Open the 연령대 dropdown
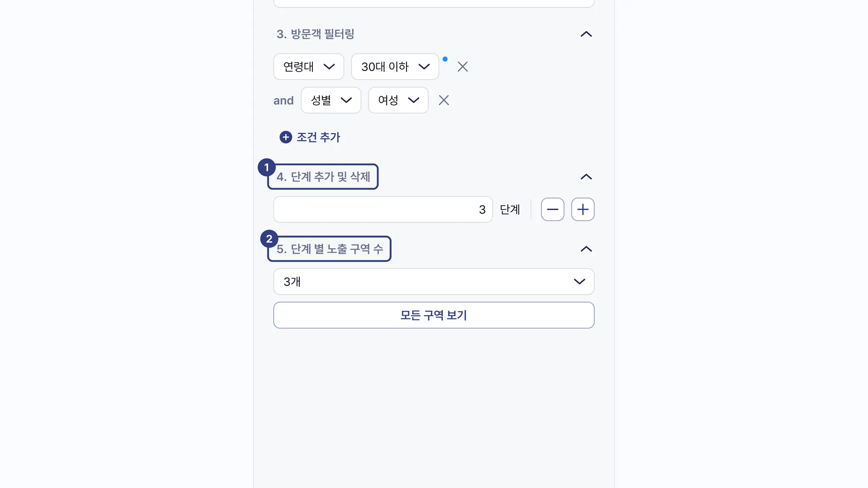Screen dimensions: 868x488 pyautogui.click(x=309, y=67)
